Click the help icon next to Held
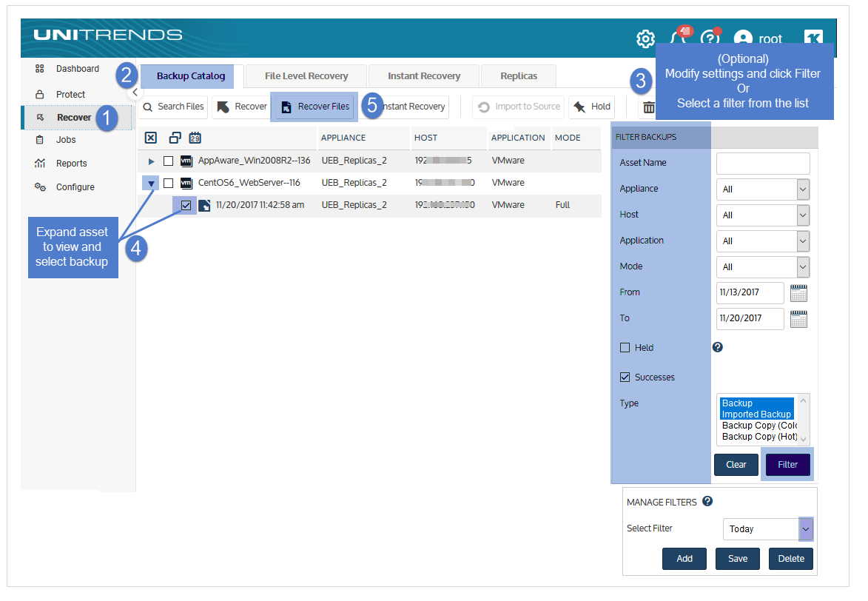 coord(718,347)
